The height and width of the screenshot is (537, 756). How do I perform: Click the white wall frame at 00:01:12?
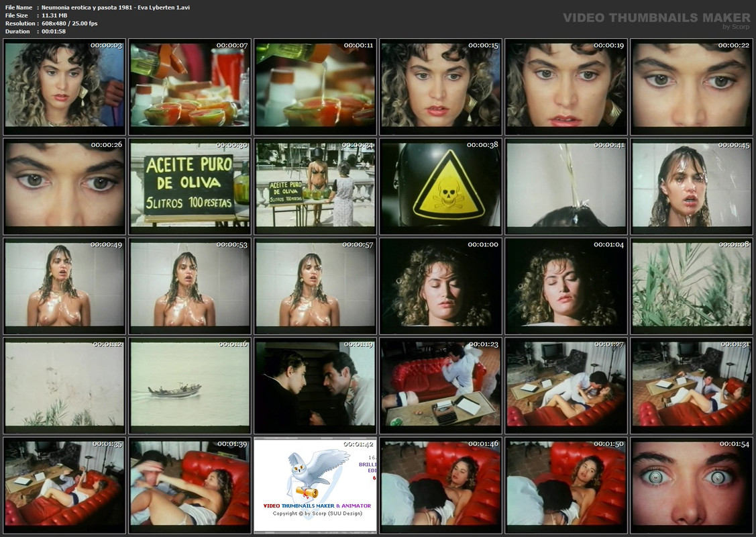pyautogui.click(x=64, y=386)
